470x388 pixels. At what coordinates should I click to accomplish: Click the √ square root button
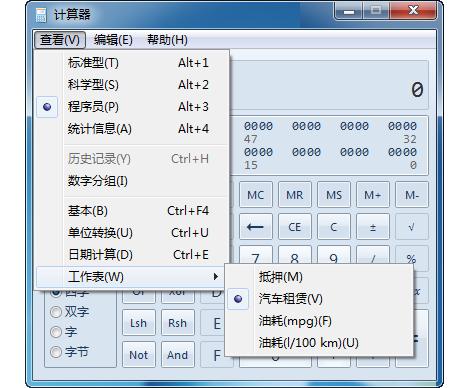point(412,227)
